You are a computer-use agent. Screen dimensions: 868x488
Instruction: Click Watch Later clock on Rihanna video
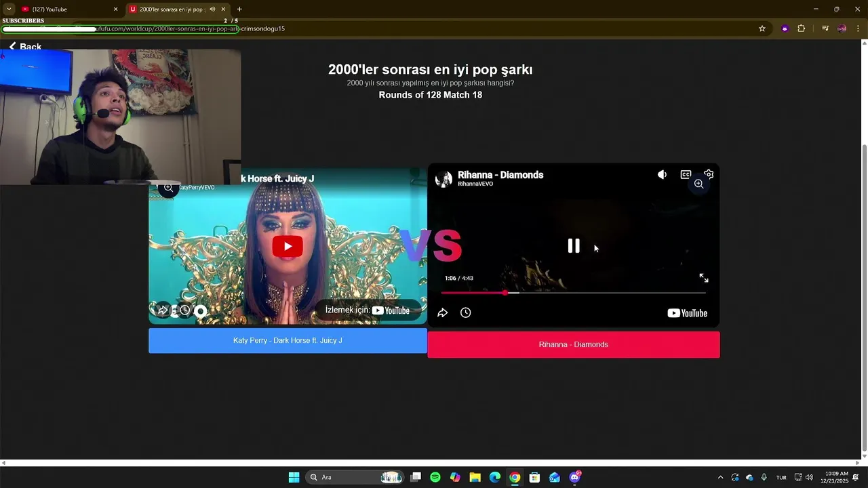tap(466, 312)
